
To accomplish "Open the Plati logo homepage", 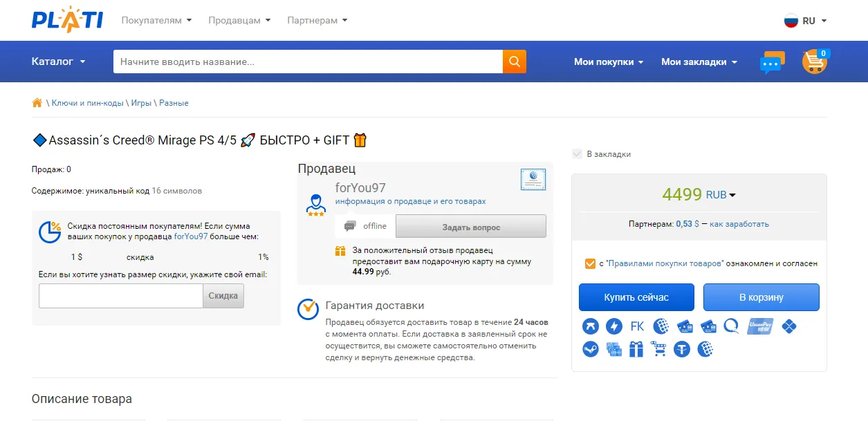I will [67, 20].
